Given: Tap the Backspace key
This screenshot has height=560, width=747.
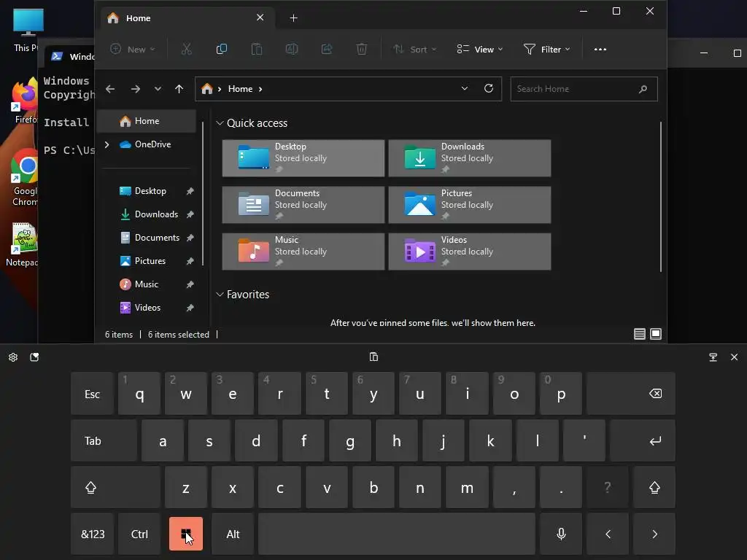Looking at the screenshot, I should point(631,393).
